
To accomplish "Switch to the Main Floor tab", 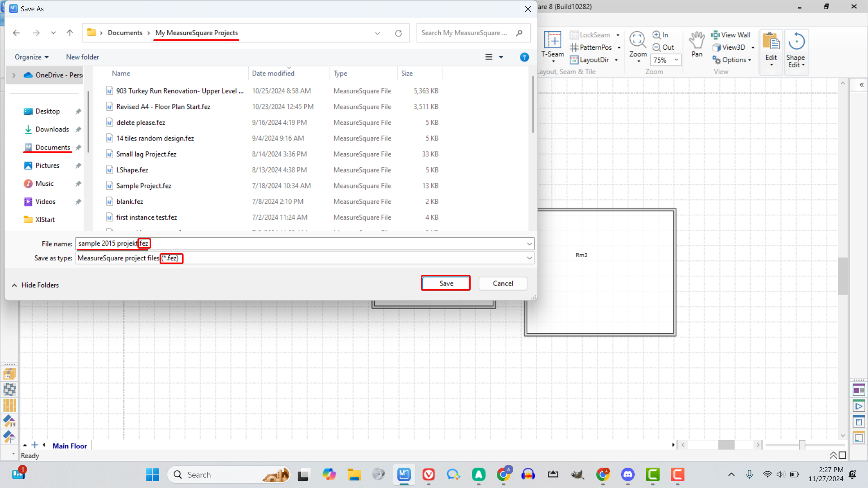I will [70, 446].
